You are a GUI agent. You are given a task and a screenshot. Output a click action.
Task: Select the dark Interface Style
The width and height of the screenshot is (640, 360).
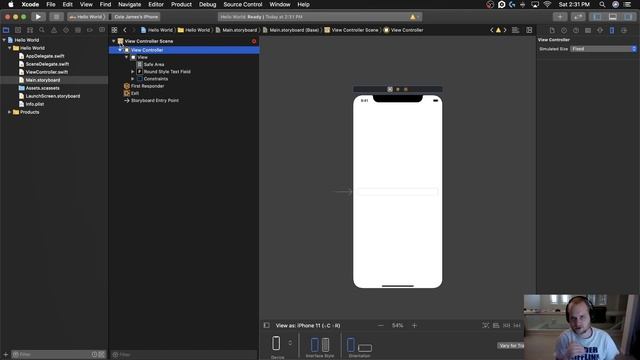(x=325, y=345)
